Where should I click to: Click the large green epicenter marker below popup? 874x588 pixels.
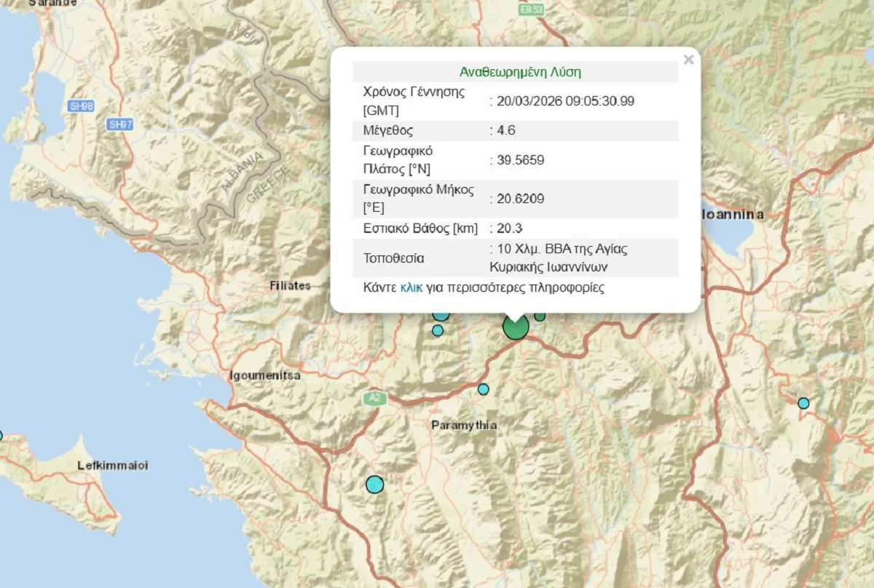(x=516, y=328)
